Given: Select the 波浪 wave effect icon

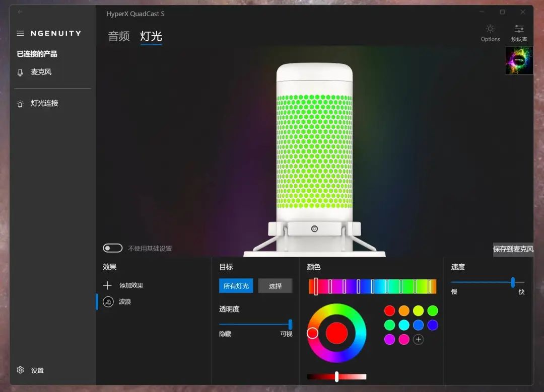Looking at the screenshot, I should 108,302.
